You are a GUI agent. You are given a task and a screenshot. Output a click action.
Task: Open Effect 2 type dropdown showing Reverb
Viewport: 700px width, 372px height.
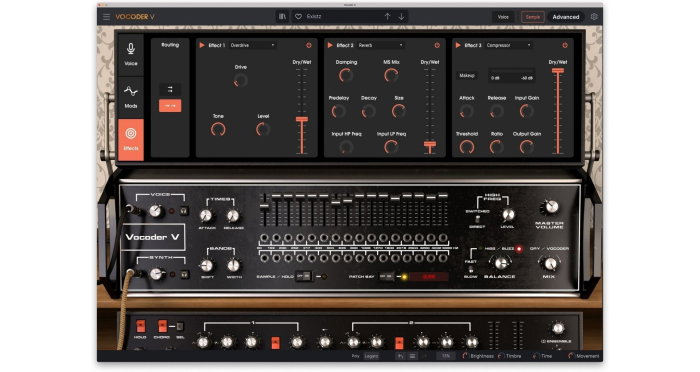click(x=381, y=46)
